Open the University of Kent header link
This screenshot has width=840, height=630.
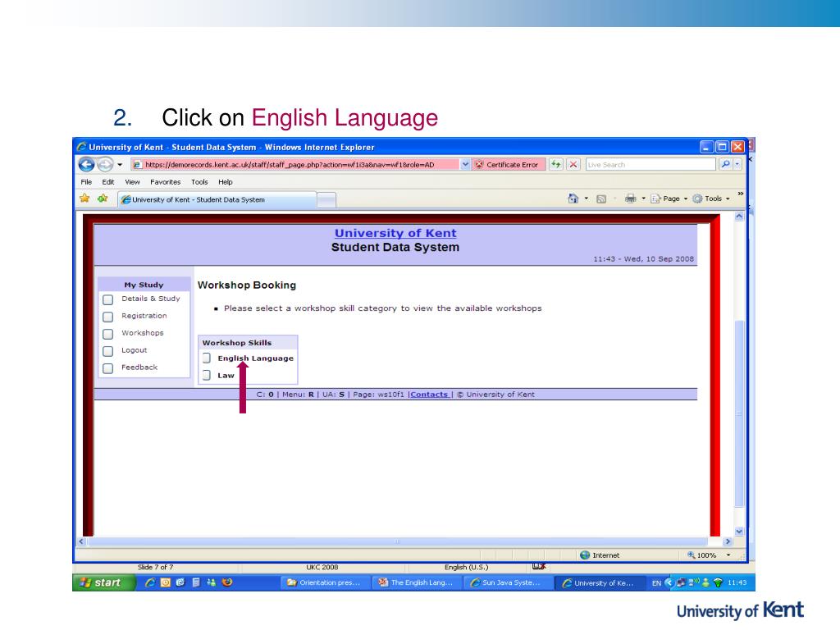pyautogui.click(x=395, y=233)
